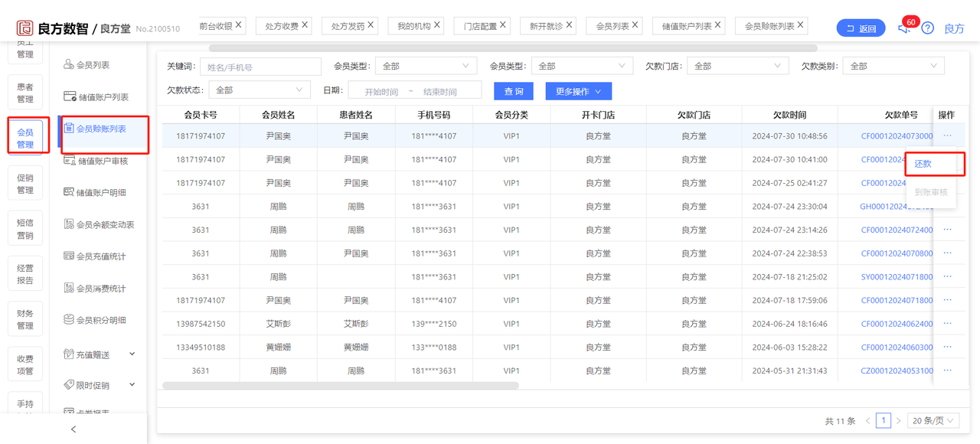
Task: Go to the previous page arrow
Action: [867, 421]
